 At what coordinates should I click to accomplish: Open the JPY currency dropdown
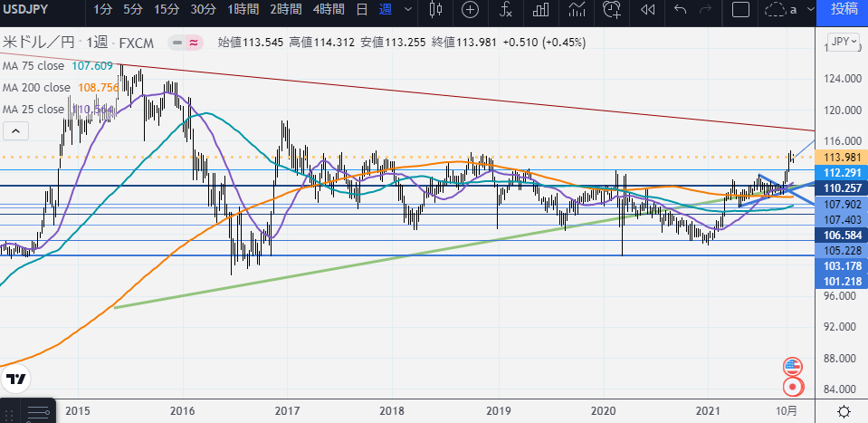[x=844, y=42]
